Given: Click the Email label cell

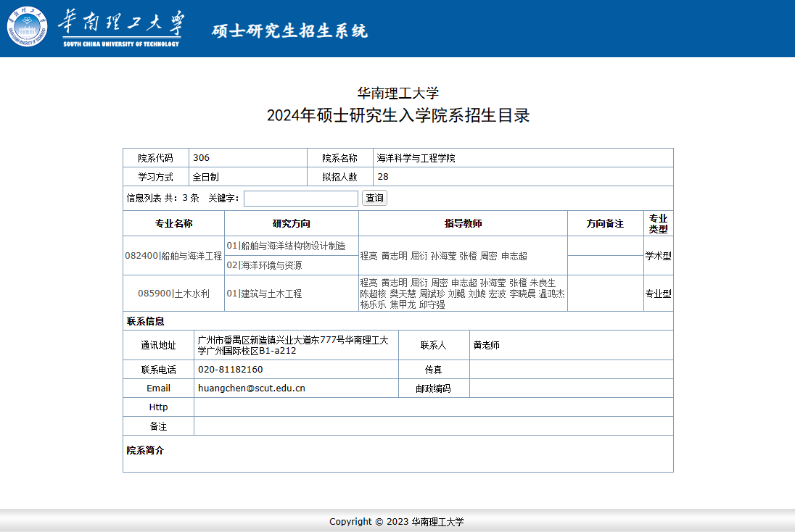Looking at the screenshot, I should 158,388.
